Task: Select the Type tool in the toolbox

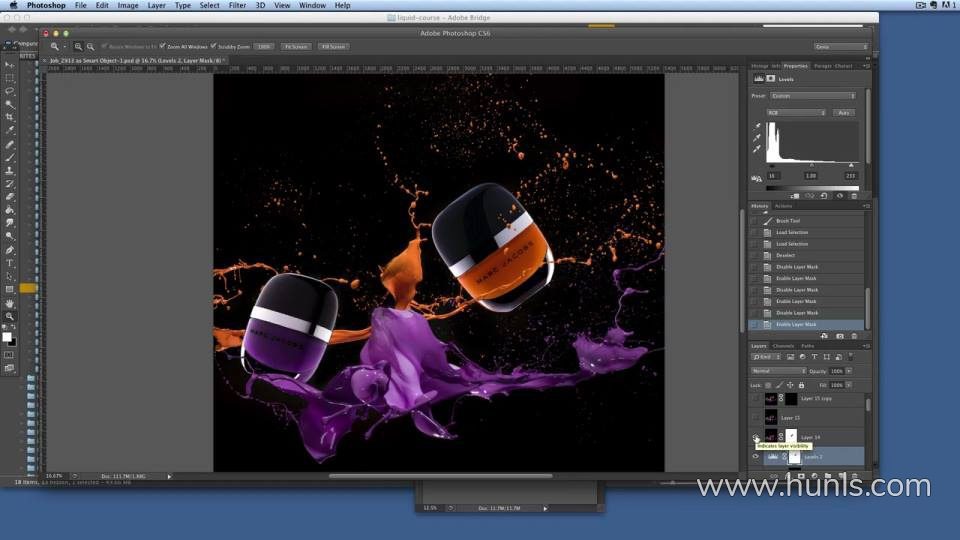Action: 9,263
